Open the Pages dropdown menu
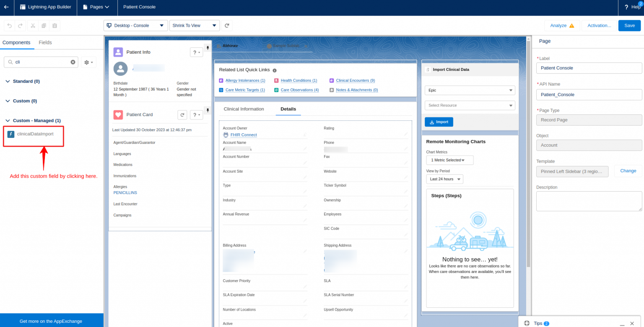The width and height of the screenshot is (644, 327). click(x=96, y=7)
